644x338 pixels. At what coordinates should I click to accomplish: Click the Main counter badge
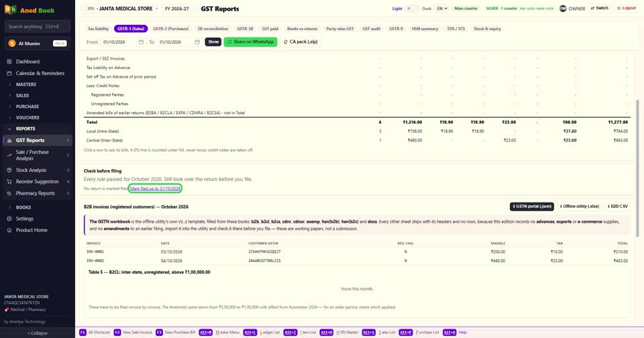tap(466, 9)
